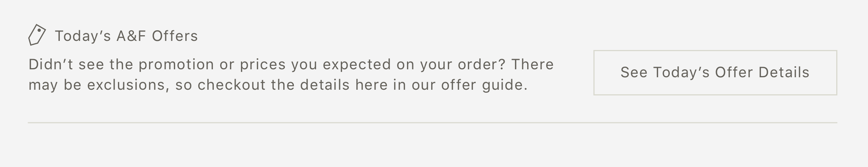Click 'checkout' in the description text
This screenshot has height=167, width=868.
point(231,85)
